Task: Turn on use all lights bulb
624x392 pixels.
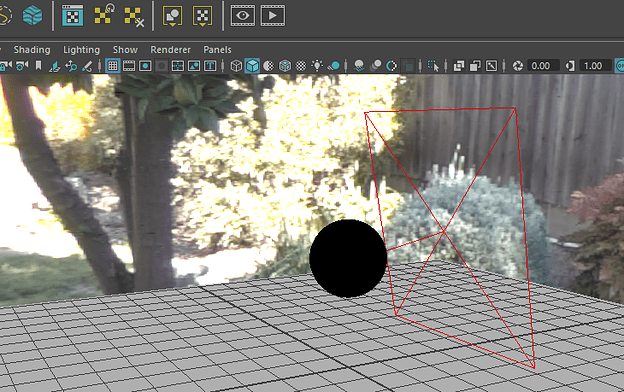Action: click(317, 66)
